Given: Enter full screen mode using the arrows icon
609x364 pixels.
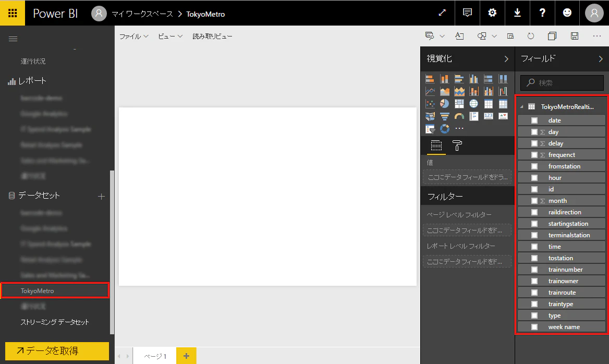Looking at the screenshot, I should pyautogui.click(x=442, y=13).
